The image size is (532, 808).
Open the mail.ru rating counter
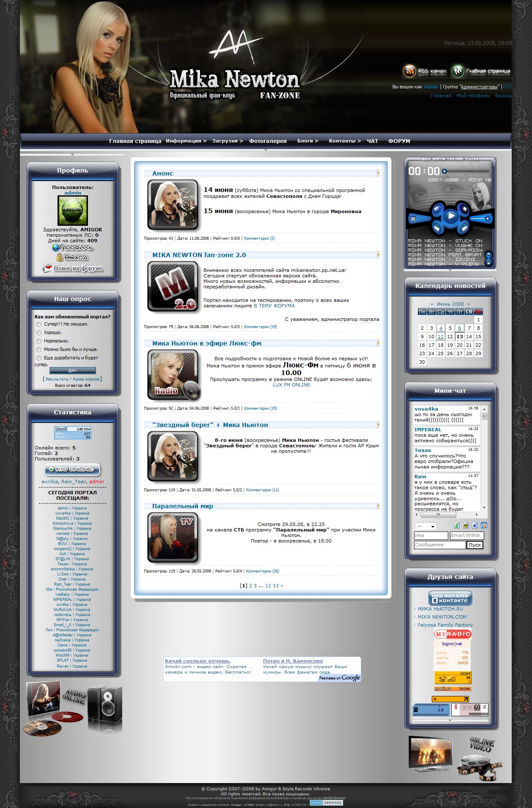coord(453,689)
